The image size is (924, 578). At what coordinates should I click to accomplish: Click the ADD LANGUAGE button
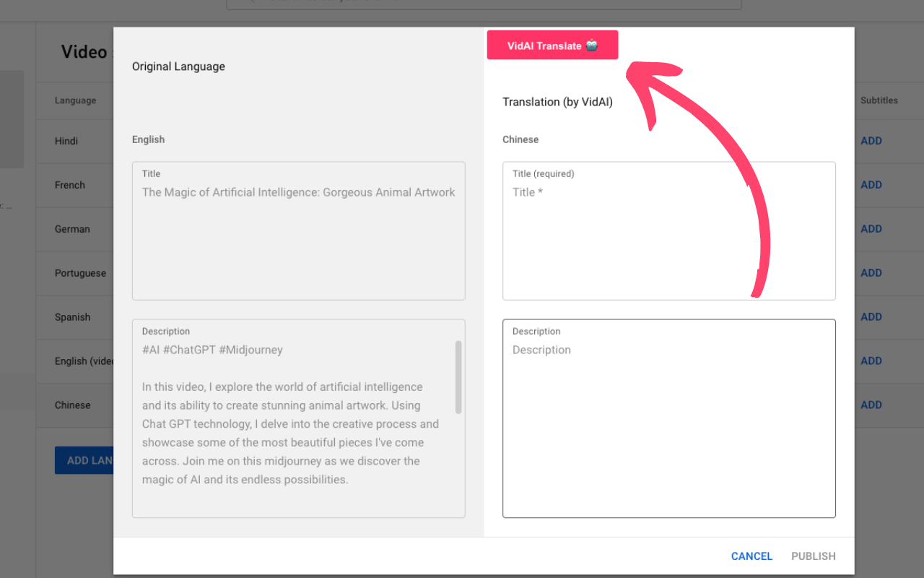pos(84,460)
